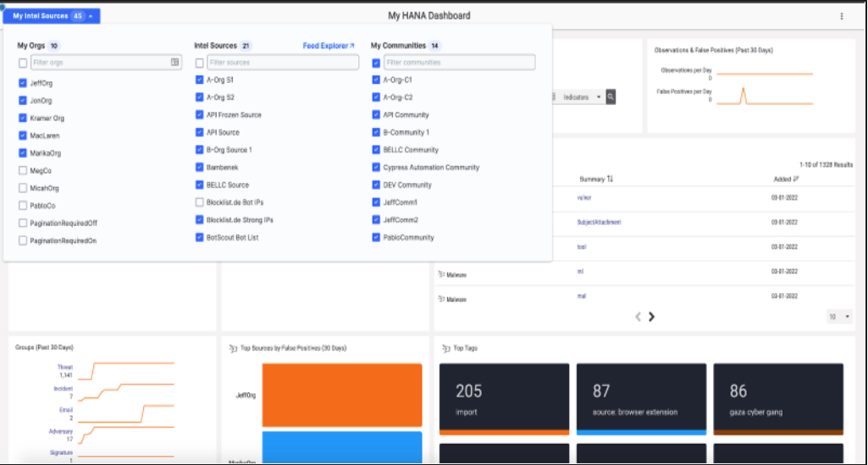Click the orange JeffOrg bar
Screen dimensions: 868x465
(342, 396)
